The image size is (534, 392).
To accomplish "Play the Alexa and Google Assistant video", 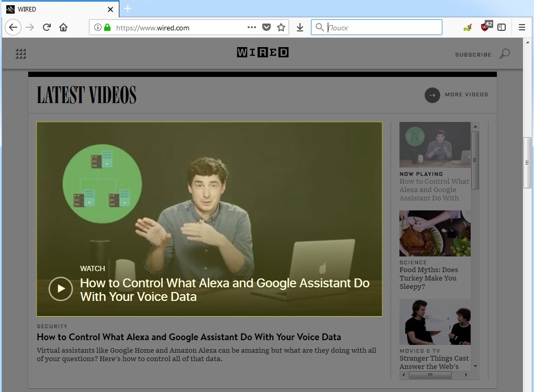I will click(61, 289).
